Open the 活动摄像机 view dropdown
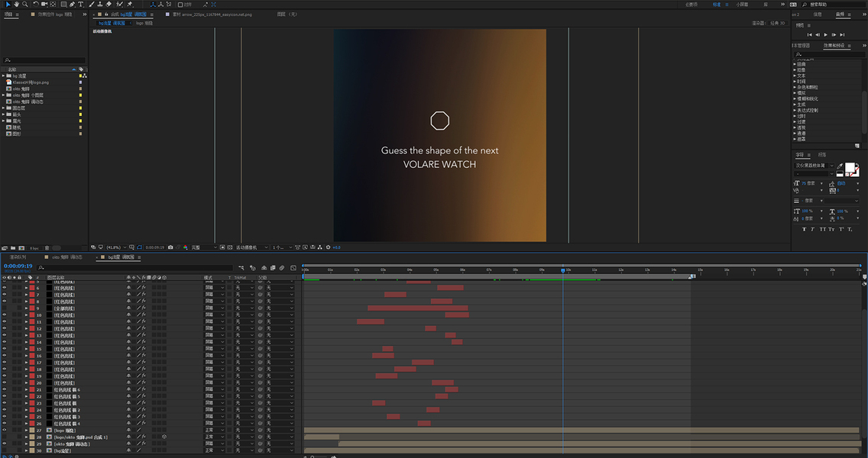The image size is (868, 458). click(x=252, y=247)
